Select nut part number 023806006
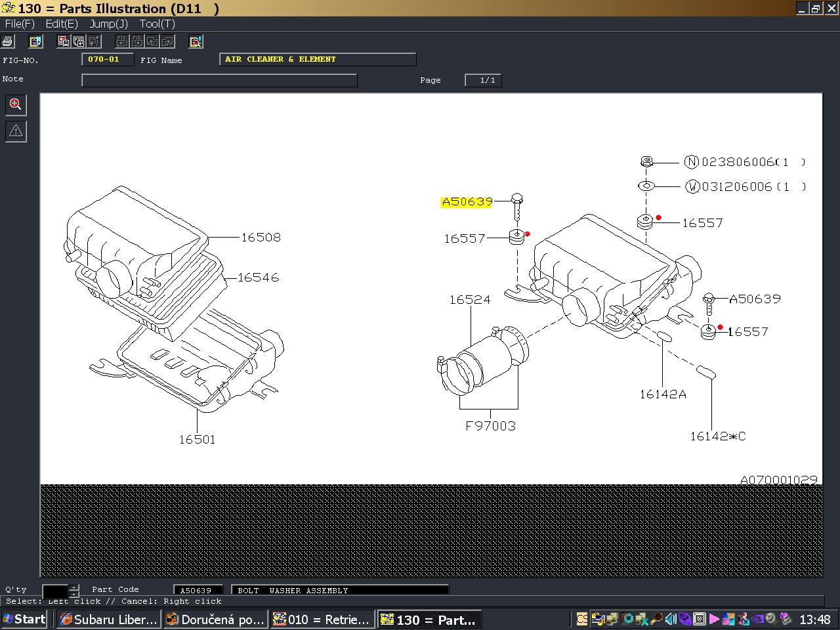This screenshot has height=630, width=840. (x=738, y=162)
